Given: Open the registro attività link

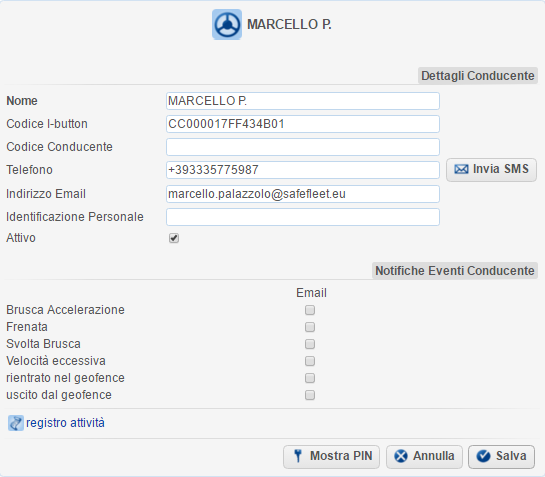Looking at the screenshot, I should [x=65, y=423].
